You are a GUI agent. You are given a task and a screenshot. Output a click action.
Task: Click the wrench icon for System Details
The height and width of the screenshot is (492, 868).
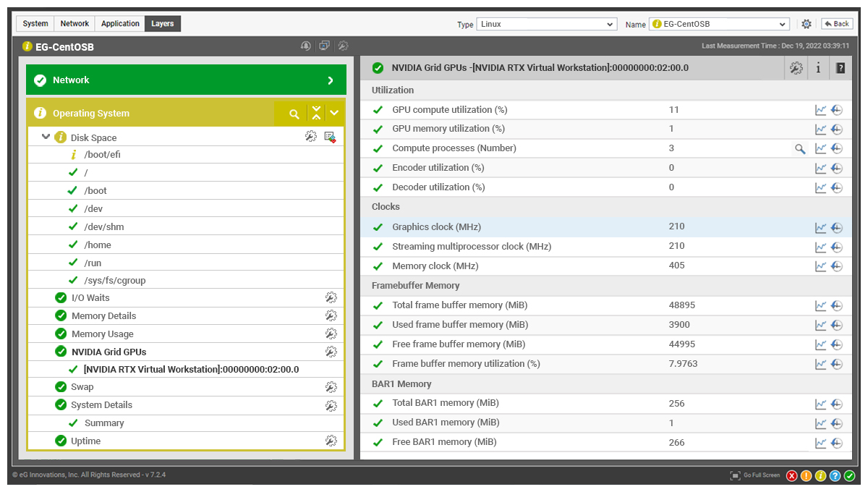[x=331, y=405]
